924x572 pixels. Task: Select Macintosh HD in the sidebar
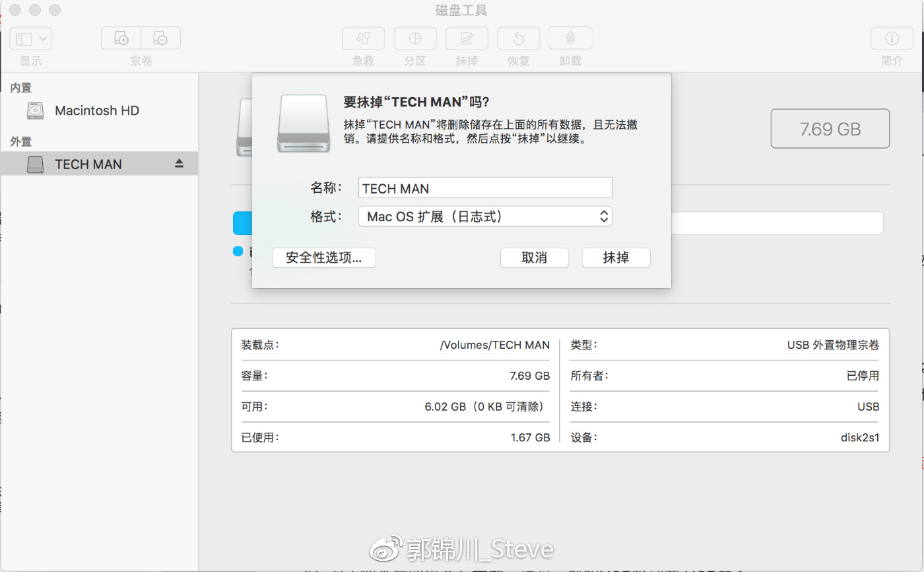pyautogui.click(x=98, y=110)
